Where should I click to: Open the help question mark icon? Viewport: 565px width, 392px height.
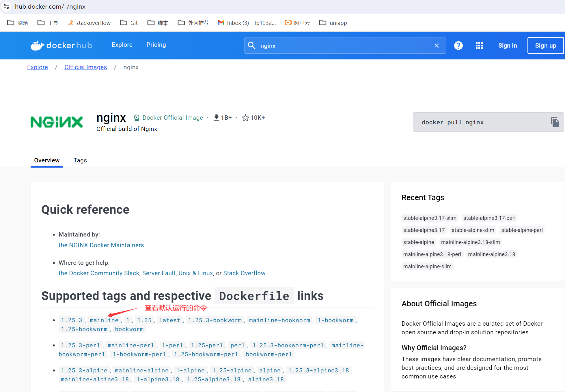coord(458,46)
